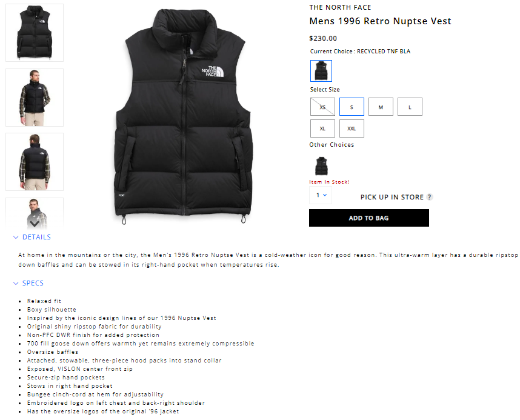Select size XL
The width and height of the screenshot is (520, 420).
[x=322, y=128]
